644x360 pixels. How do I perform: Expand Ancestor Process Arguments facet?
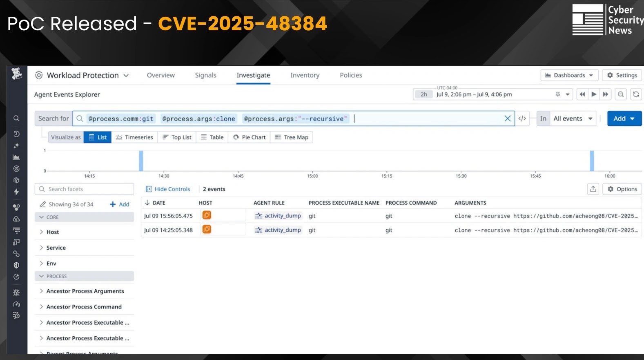click(x=85, y=291)
